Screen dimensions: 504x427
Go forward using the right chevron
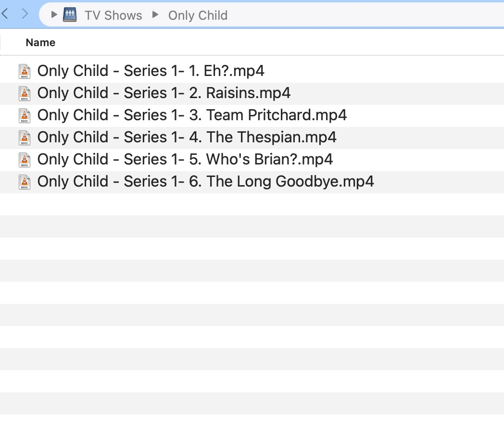[x=25, y=14]
